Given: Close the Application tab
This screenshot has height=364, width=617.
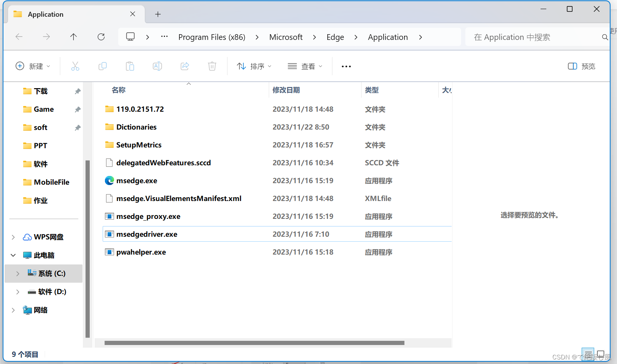Looking at the screenshot, I should [133, 14].
